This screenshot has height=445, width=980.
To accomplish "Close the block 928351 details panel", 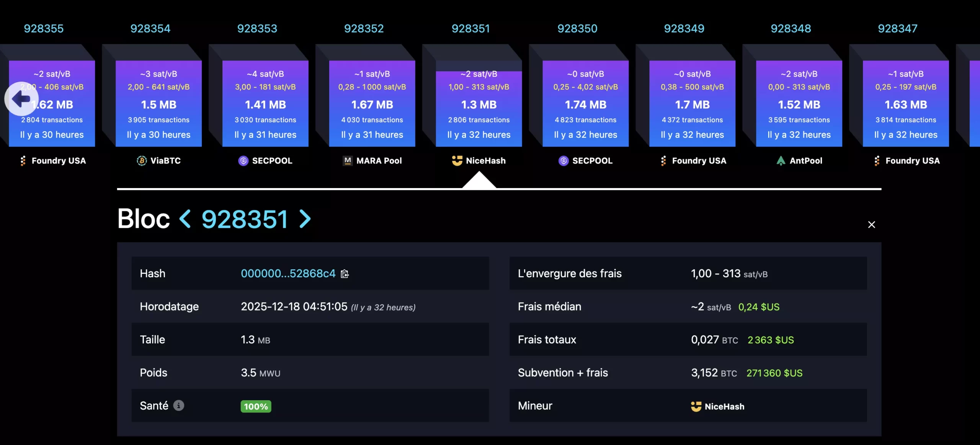I will [872, 224].
